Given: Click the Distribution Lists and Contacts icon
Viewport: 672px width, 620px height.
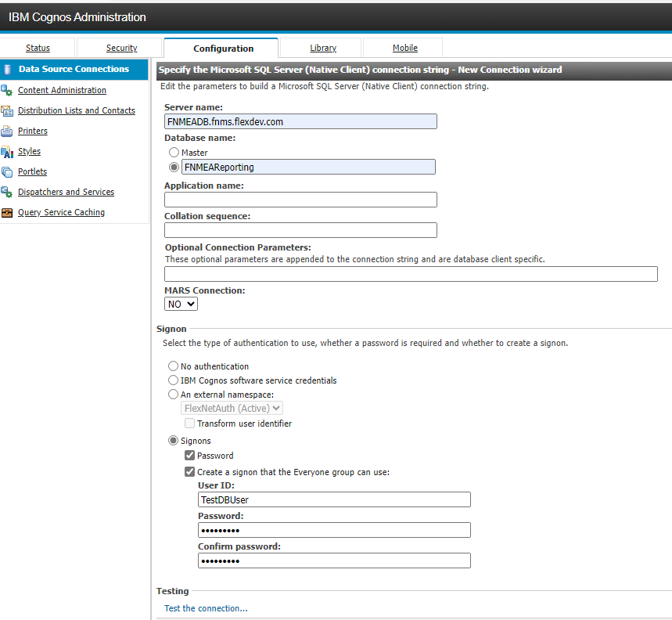Looking at the screenshot, I should (x=7, y=111).
